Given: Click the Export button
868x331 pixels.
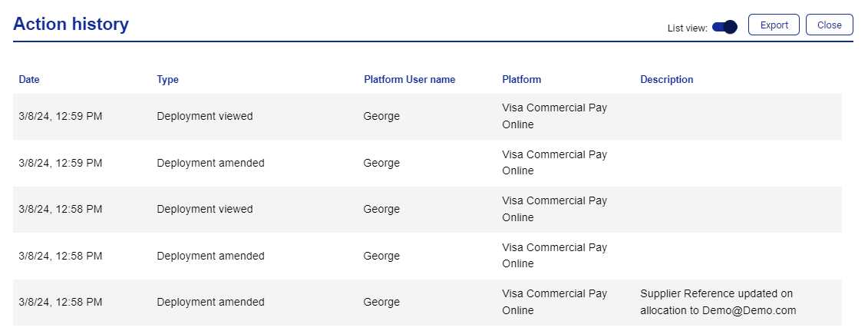Looking at the screenshot, I should click(774, 25).
